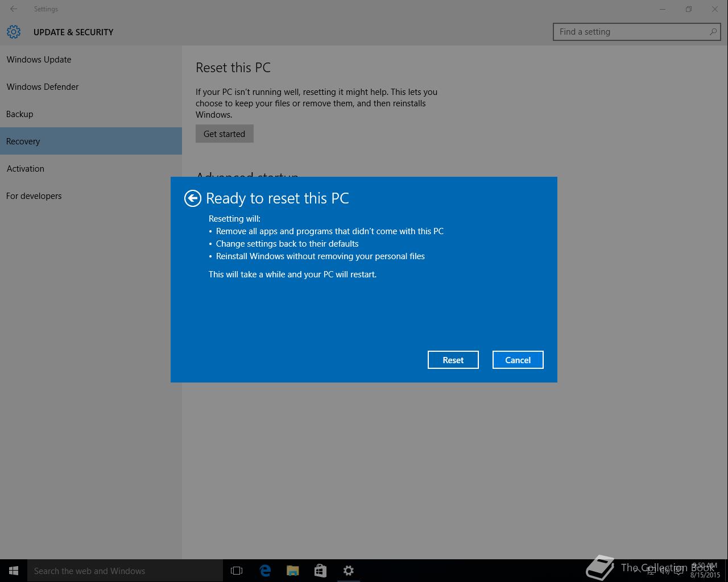Click 'Reinstall Windows without removing' bullet text

point(320,256)
